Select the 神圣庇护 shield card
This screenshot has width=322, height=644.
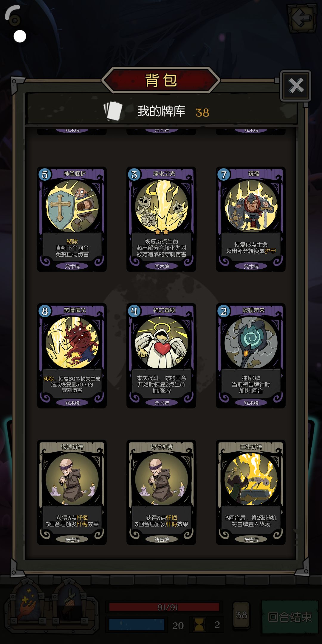(72, 219)
